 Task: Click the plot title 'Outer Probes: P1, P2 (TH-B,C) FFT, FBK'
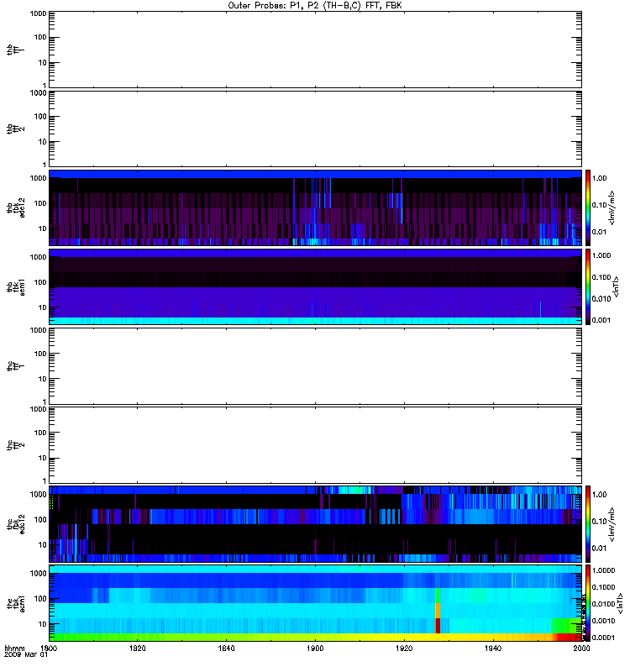pyautogui.click(x=315, y=6)
